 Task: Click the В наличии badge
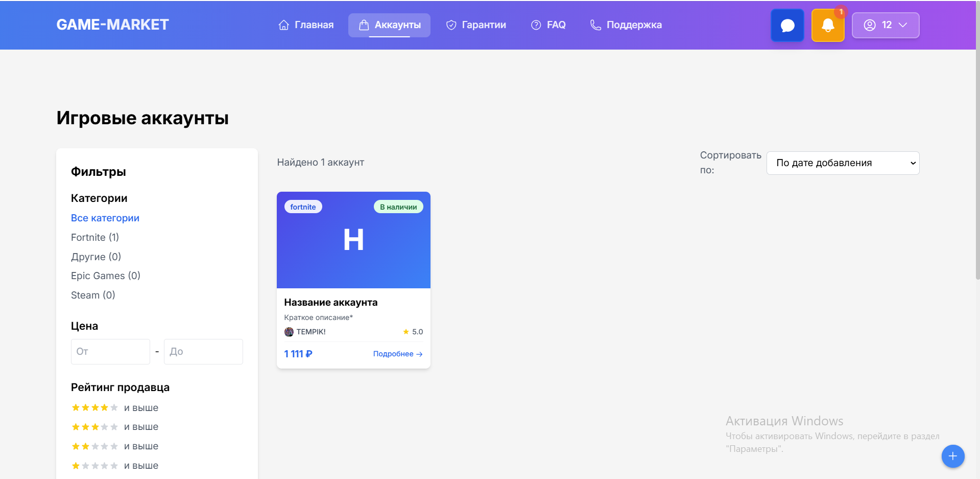[x=398, y=207]
